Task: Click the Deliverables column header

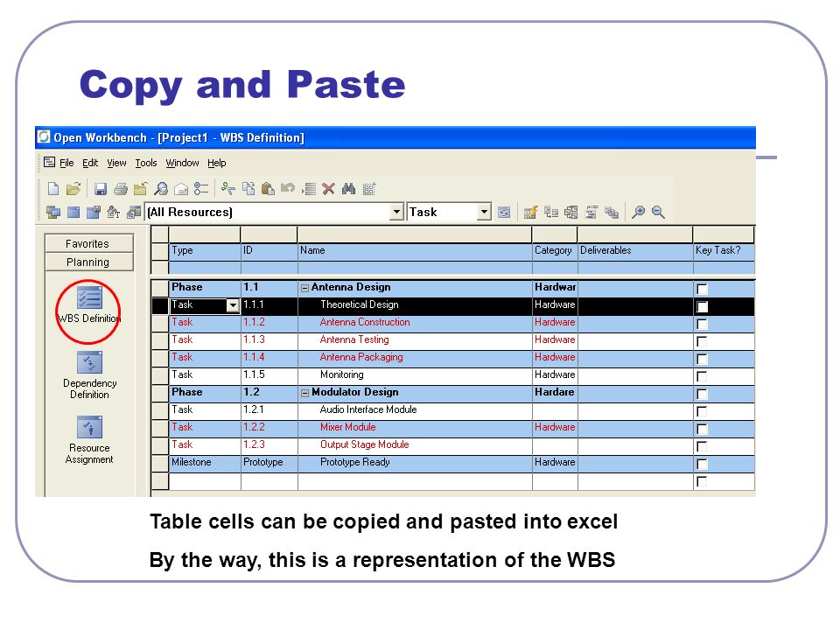Action: 635,251
